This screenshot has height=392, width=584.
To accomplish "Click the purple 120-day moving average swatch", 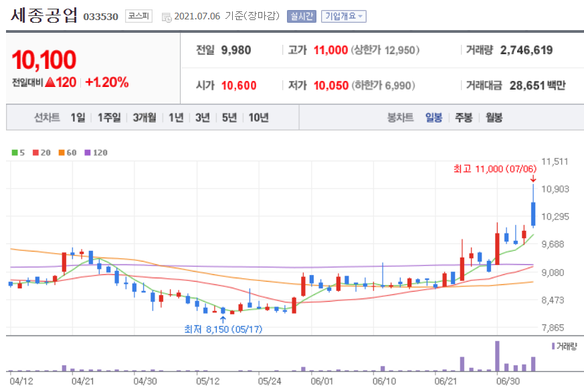I will tap(88, 153).
